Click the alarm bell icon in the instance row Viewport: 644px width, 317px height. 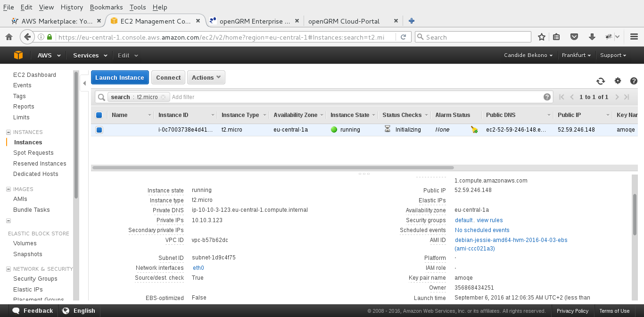(474, 130)
